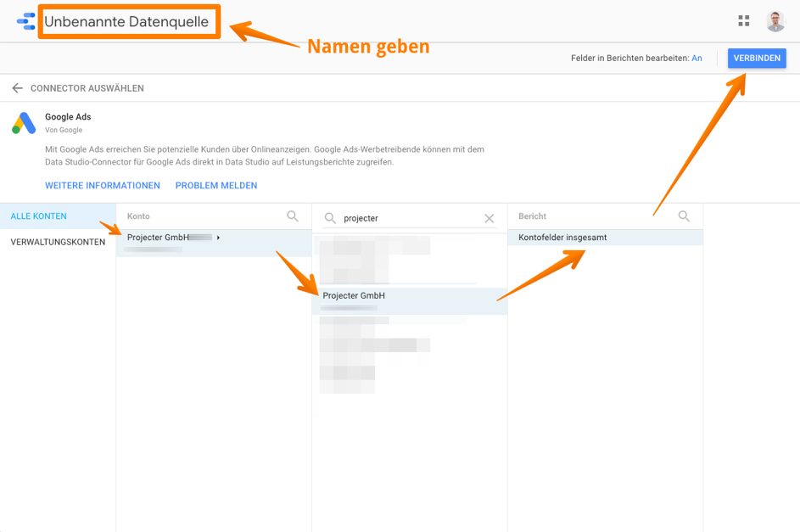Screen dimensions: 800x532
Task: Click the Data Studio logo icon
Action: (26, 21)
